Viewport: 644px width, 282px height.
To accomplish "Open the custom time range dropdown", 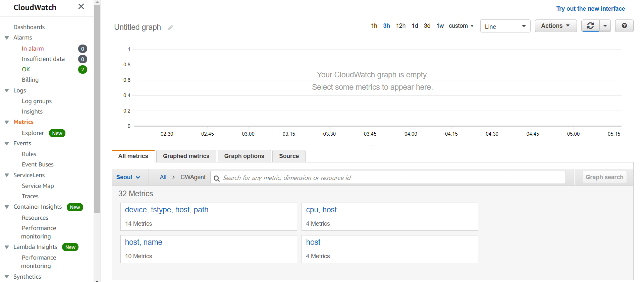I will (461, 26).
